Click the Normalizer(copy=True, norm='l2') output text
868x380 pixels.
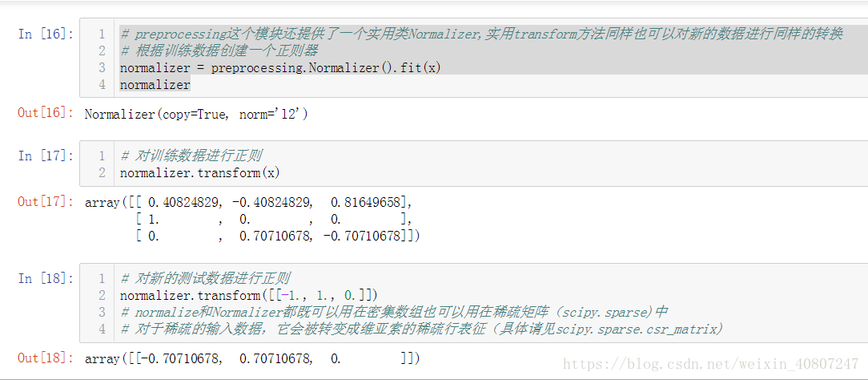point(196,114)
